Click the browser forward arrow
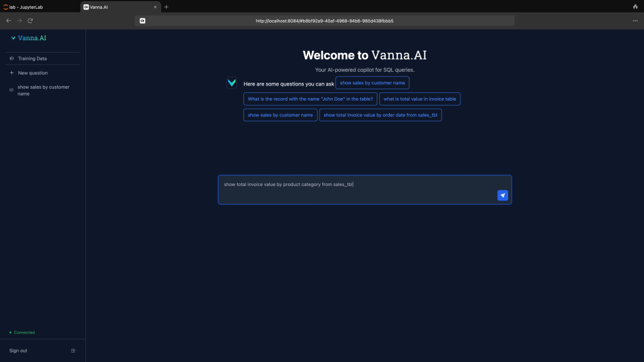The image size is (644, 362). (19, 21)
